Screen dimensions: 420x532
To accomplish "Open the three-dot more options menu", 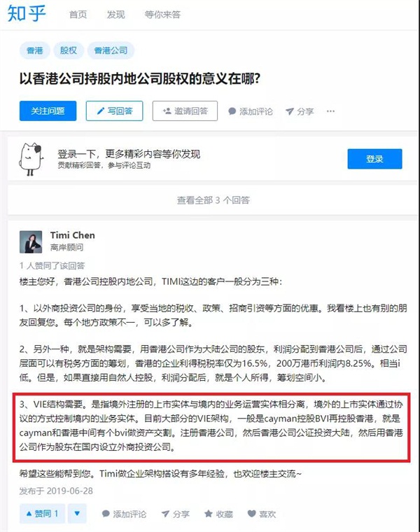I will [x=330, y=111].
